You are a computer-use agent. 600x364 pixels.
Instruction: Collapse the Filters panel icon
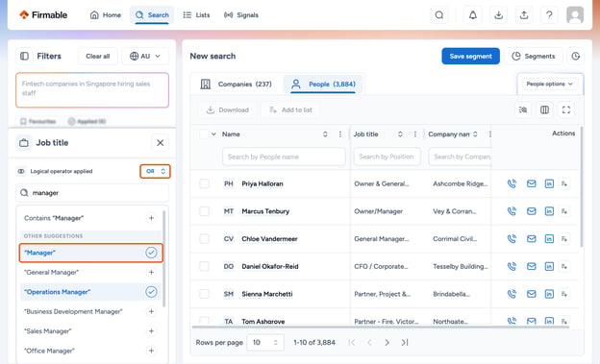pos(24,57)
